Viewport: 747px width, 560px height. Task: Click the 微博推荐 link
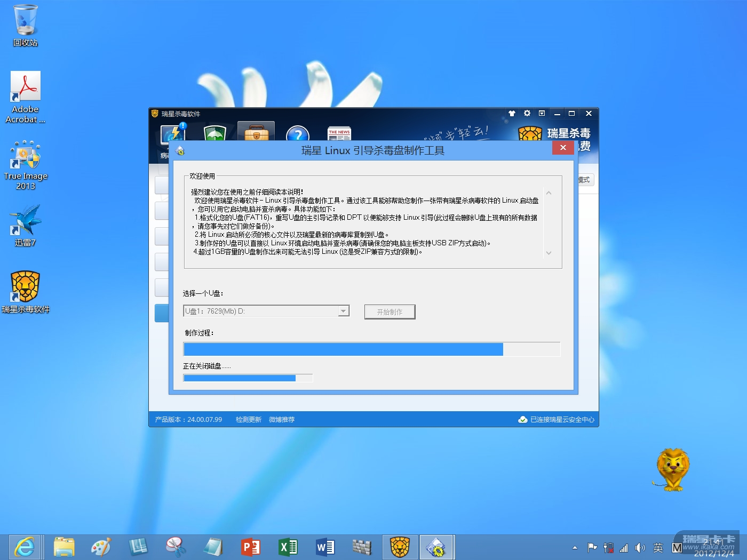(282, 420)
